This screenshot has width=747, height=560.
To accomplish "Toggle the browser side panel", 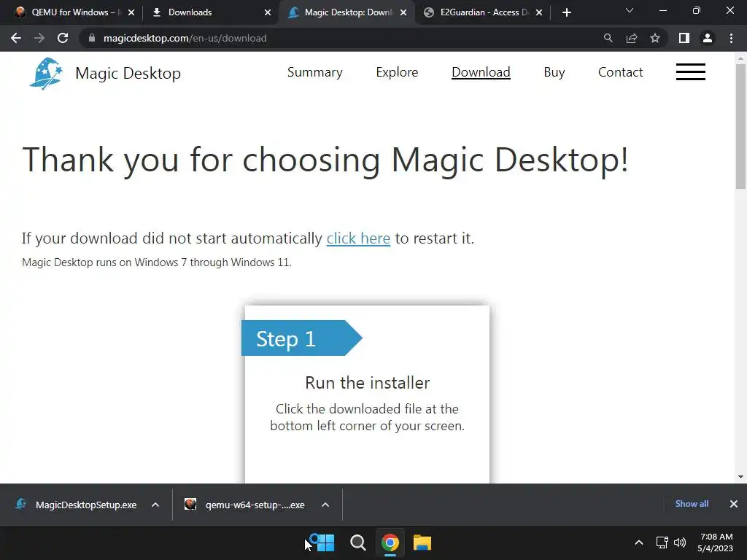I will [684, 38].
